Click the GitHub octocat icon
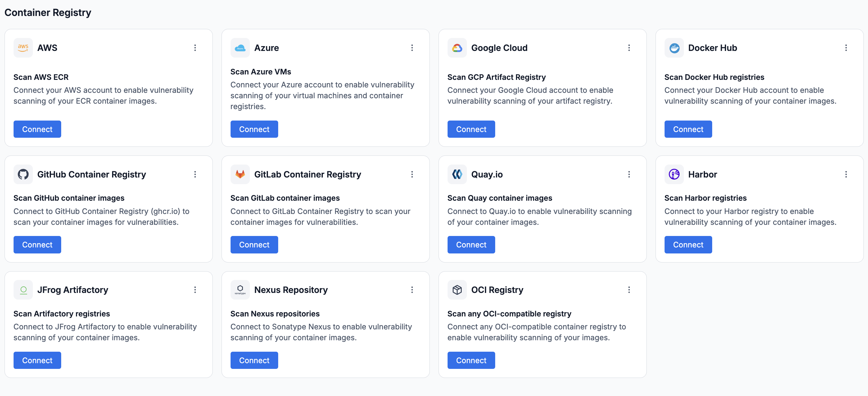868x396 pixels. [x=23, y=174]
